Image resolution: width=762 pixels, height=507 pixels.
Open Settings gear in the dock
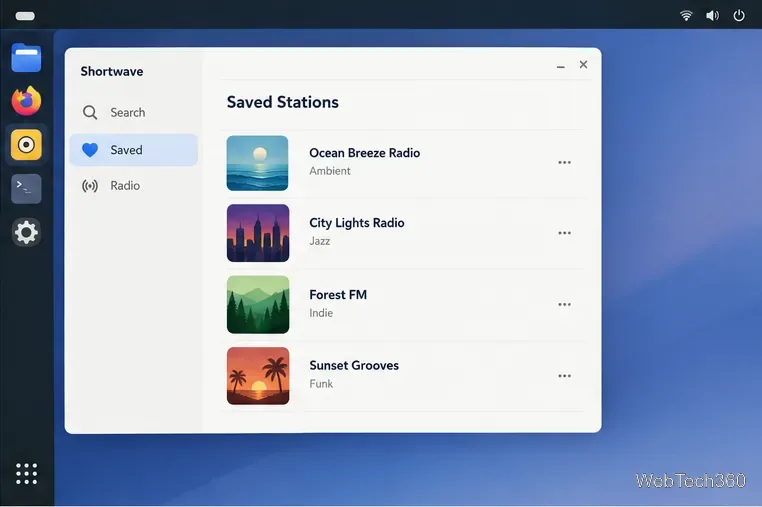point(26,232)
